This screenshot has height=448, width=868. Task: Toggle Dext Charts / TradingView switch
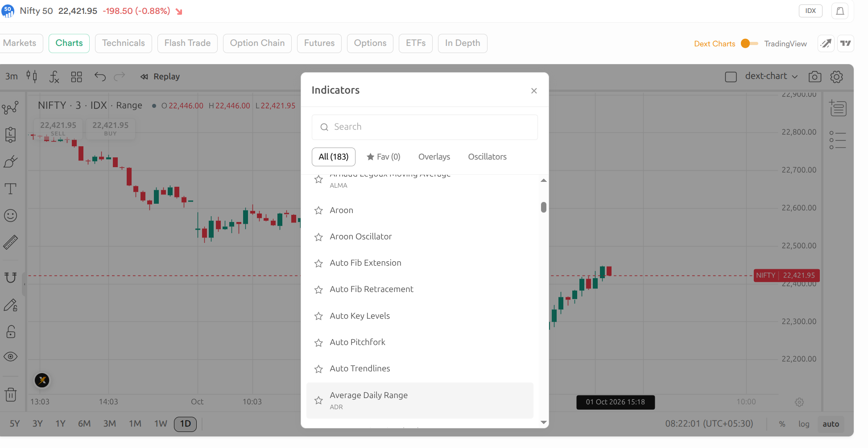[x=749, y=43]
